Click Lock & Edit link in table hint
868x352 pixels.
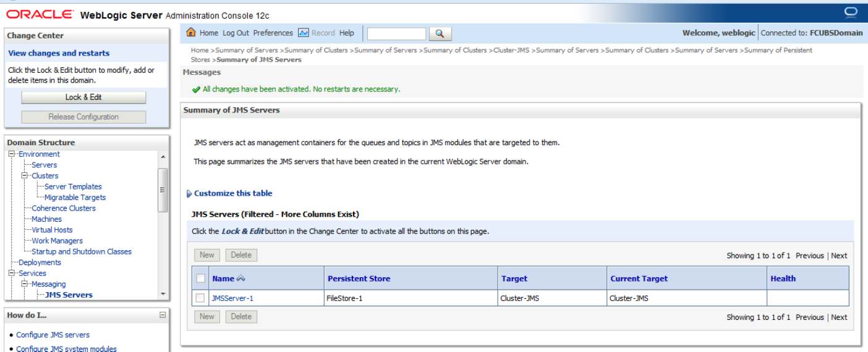pos(243,231)
